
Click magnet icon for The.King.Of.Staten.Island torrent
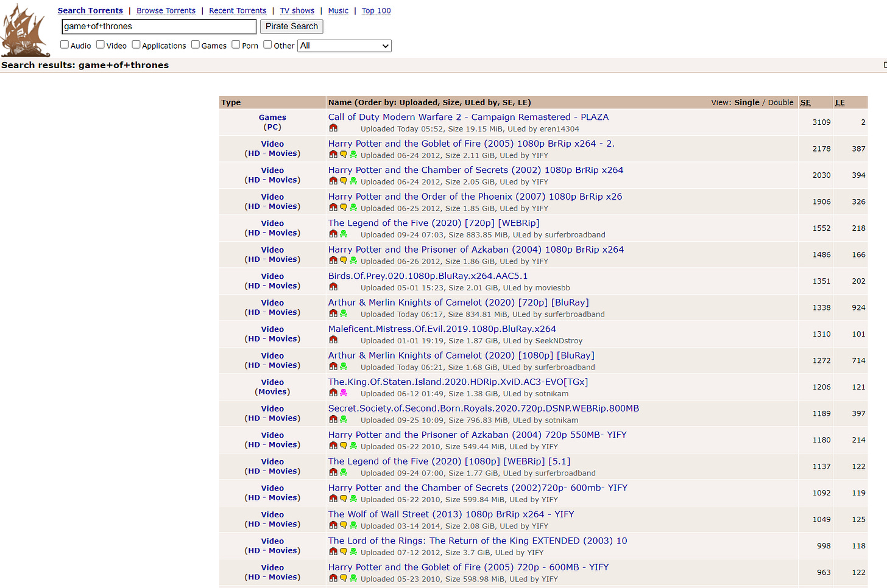pyautogui.click(x=333, y=393)
